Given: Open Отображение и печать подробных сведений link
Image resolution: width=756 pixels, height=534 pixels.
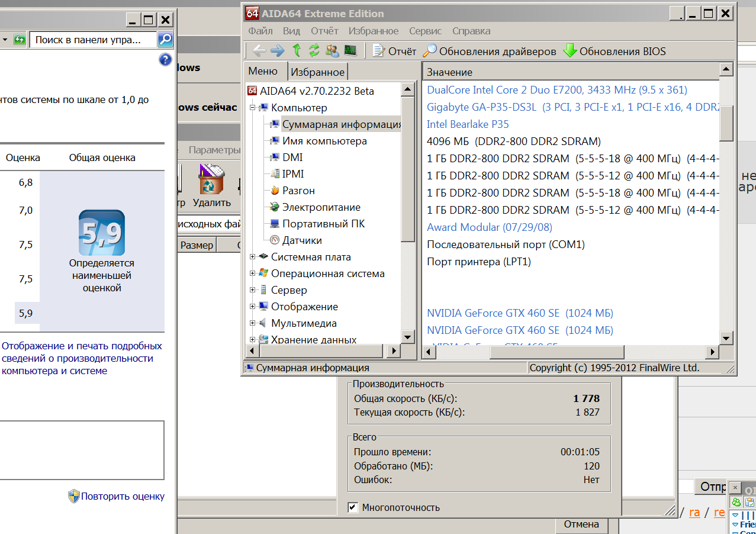Looking at the screenshot, I should [82, 358].
